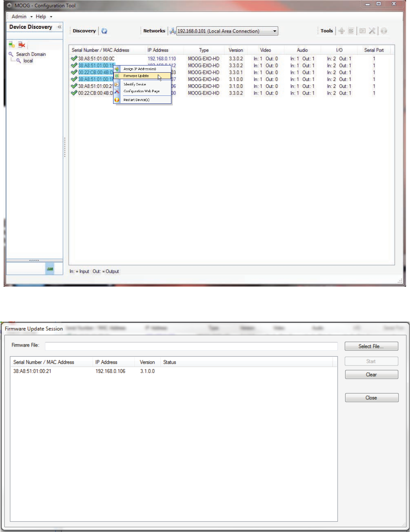410x532 pixels.
Task: Collapse the Device Discovery panel with the chevron
Action: pyautogui.click(x=60, y=27)
